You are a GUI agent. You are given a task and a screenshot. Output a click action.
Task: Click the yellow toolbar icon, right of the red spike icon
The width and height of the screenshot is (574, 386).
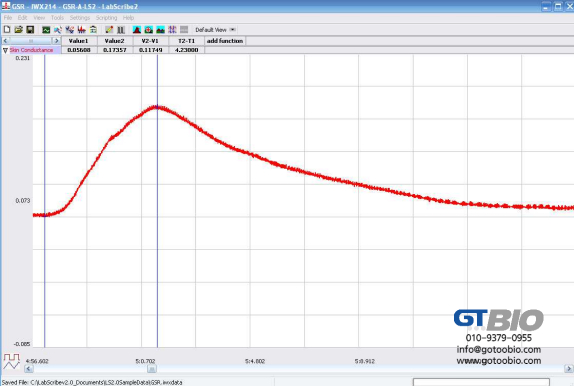[93, 30]
